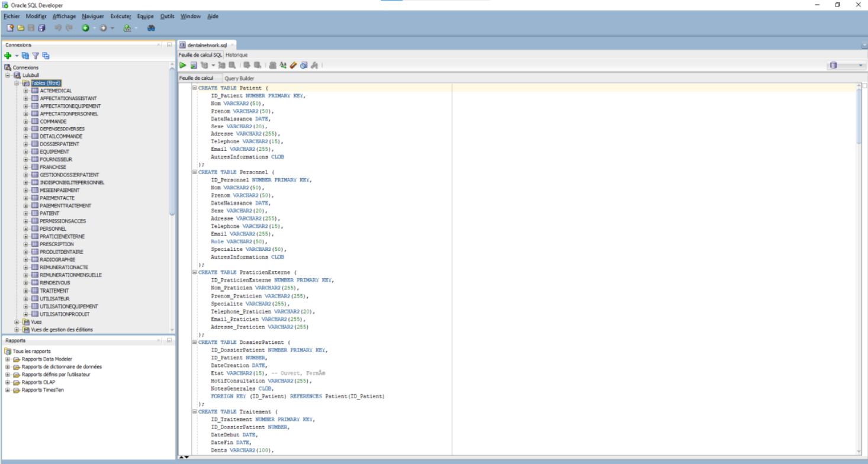Image resolution: width=868 pixels, height=464 pixels.
Task: Click the Open file folder icon
Action: [x=21, y=28]
